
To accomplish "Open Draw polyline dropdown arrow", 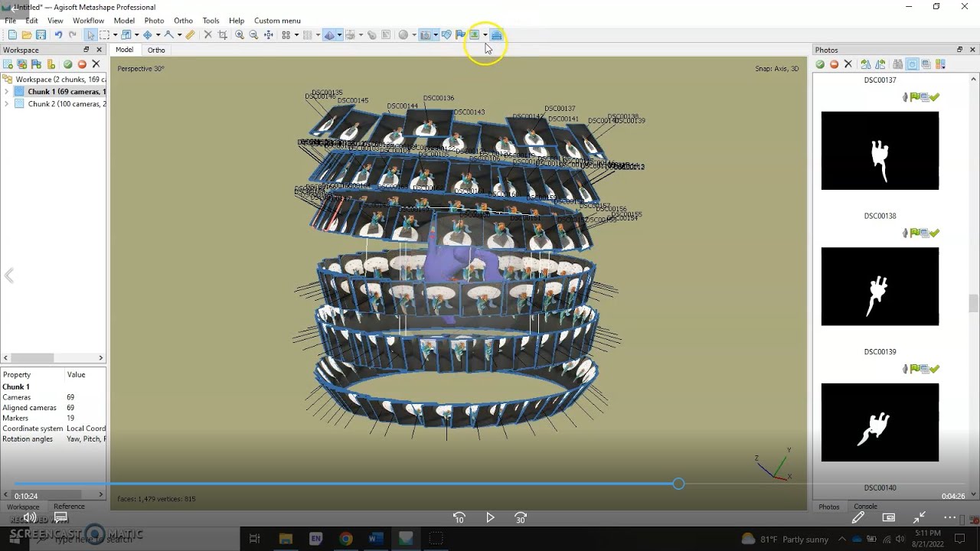I will 180,34.
